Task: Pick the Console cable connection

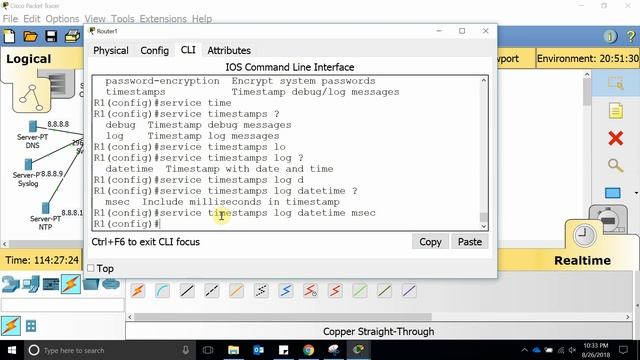Action: coord(162,291)
